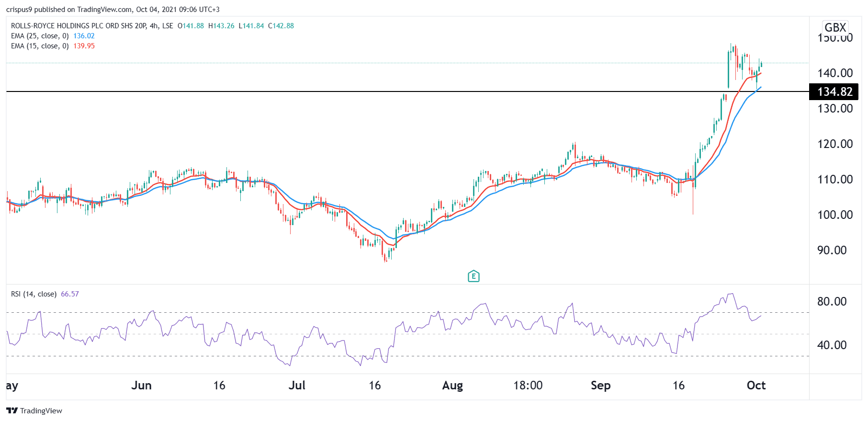Click the 130.00 price axis label
The height and width of the screenshot is (421, 868).
tap(835, 109)
